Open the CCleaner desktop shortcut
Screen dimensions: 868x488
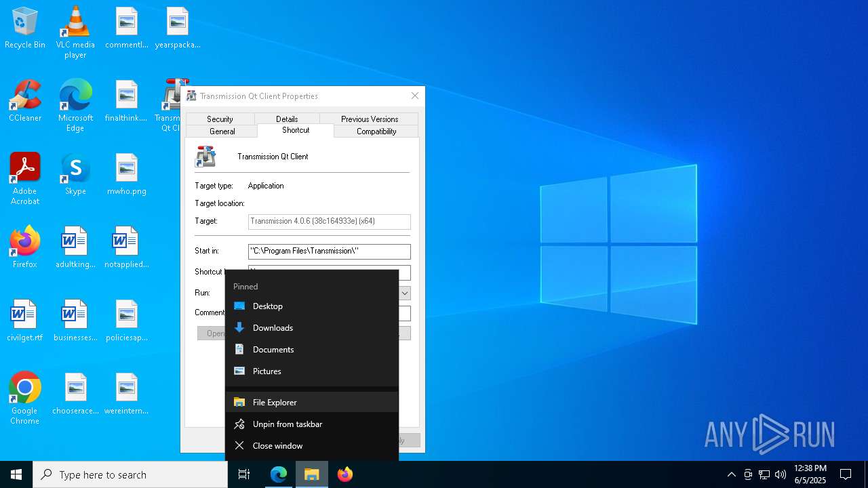[25, 102]
